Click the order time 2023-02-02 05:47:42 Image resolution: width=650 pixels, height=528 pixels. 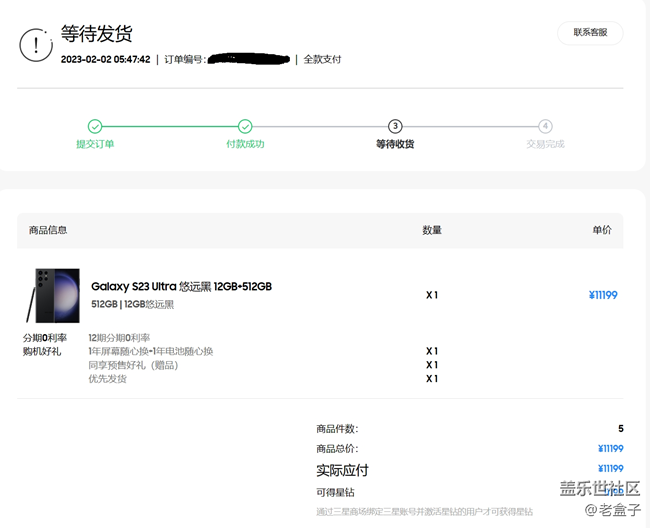[x=105, y=60]
